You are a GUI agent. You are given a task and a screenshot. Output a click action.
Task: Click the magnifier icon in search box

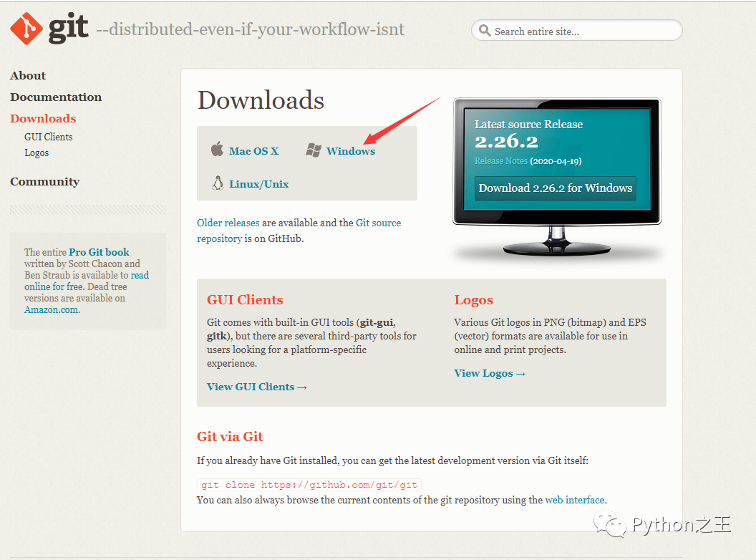[485, 30]
